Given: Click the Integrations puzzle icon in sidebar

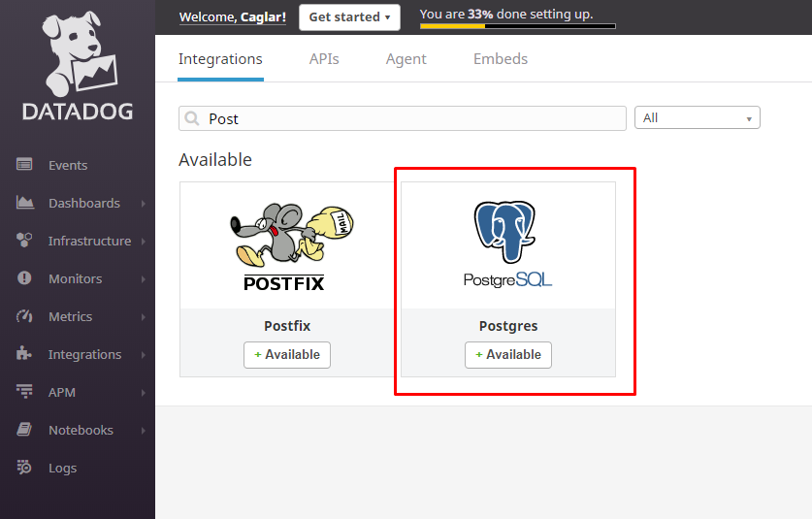Looking at the screenshot, I should (24, 354).
